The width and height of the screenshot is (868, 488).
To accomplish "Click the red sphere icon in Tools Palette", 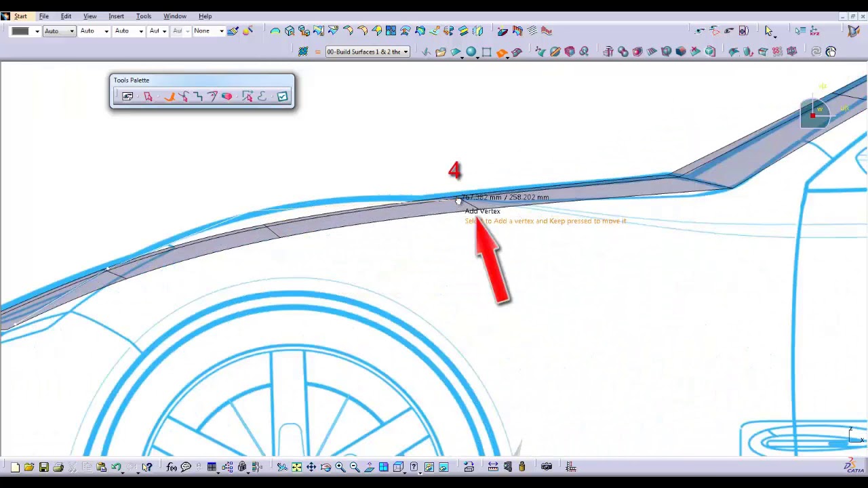I will pos(226,96).
